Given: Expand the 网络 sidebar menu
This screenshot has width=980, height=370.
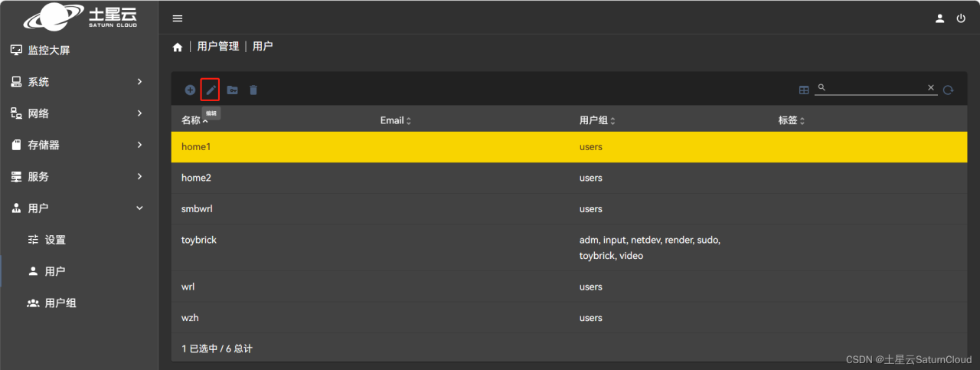Looking at the screenshot, I should coord(77,113).
